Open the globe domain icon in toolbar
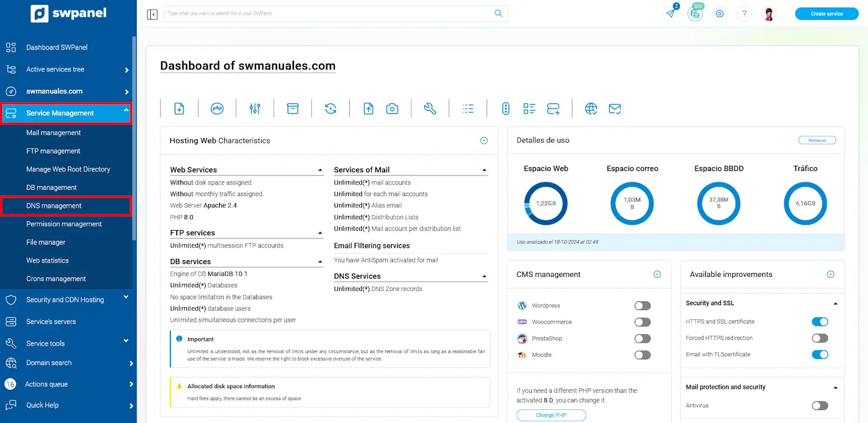Screen dimensions: 868x423 tap(591, 109)
